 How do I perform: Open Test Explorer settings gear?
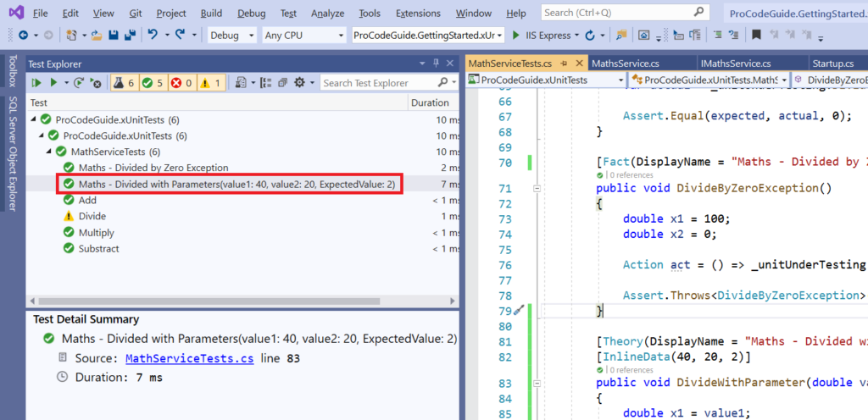coord(299,83)
